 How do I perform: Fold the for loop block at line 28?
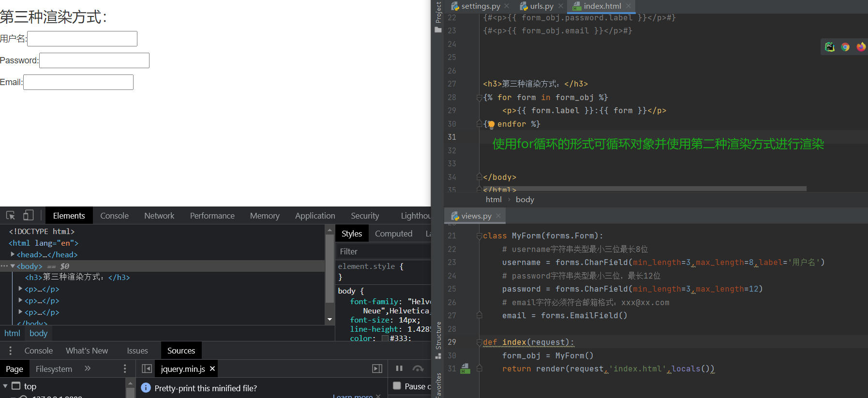(x=479, y=98)
